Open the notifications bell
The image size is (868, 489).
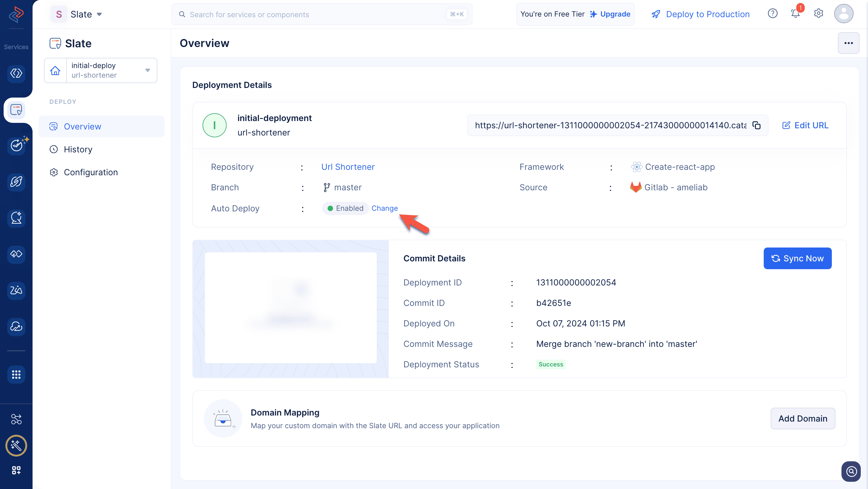pos(796,14)
